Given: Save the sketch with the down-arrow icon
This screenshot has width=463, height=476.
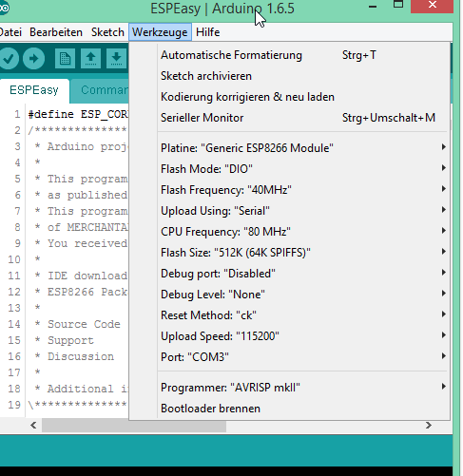Looking at the screenshot, I should (x=116, y=59).
